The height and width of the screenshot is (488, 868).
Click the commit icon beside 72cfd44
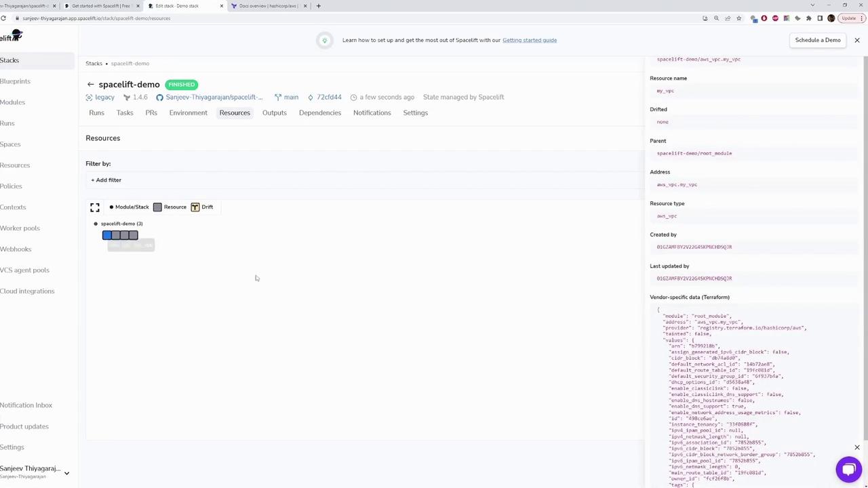coord(311,98)
